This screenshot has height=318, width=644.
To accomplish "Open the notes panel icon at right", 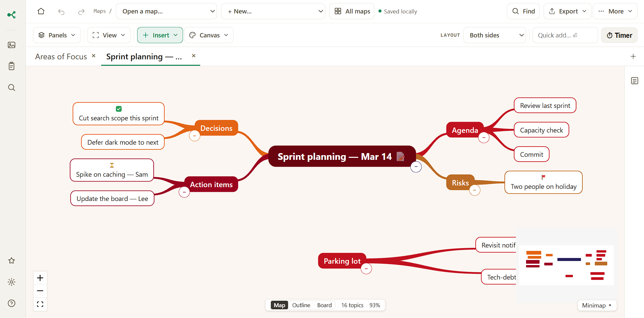I will [635, 81].
